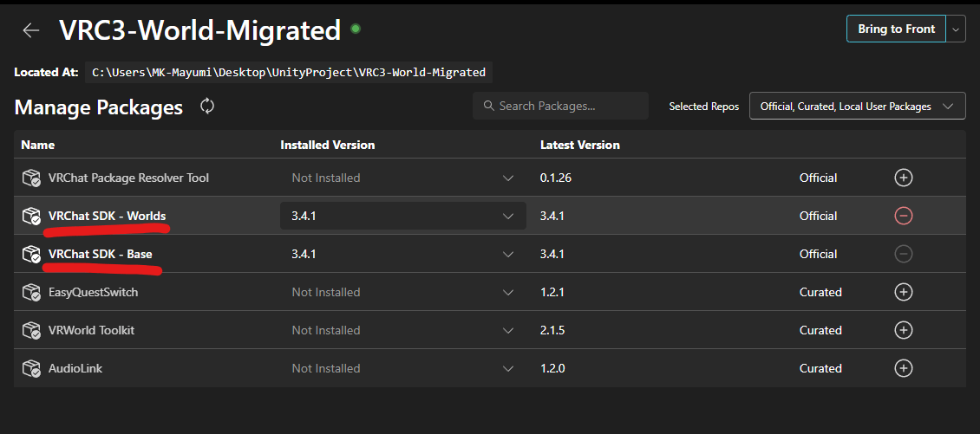Viewport: 980px width, 434px height.
Task: Add the AudioLink package
Action: 903,368
